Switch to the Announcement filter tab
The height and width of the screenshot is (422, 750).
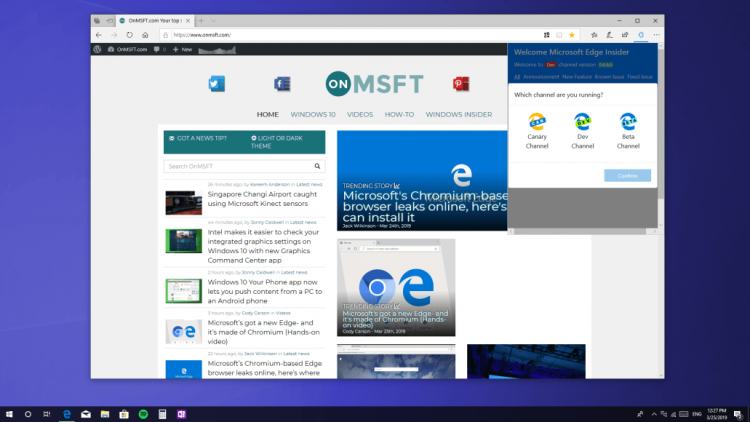[540, 77]
